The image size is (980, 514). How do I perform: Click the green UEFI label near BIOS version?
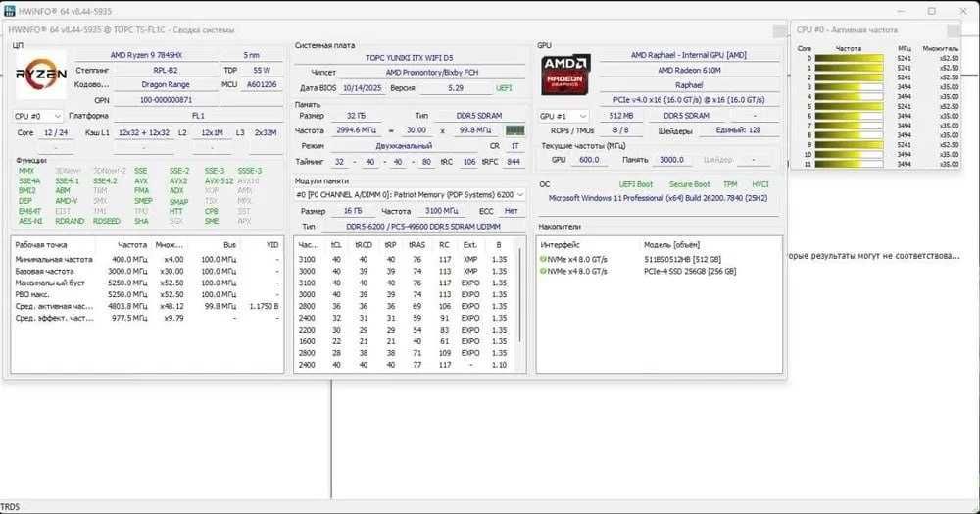(x=504, y=88)
